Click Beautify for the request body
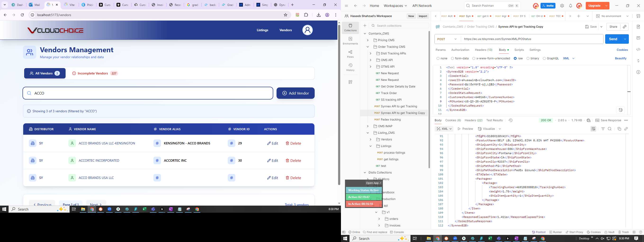Screen dimensions: 644x242 621,58
